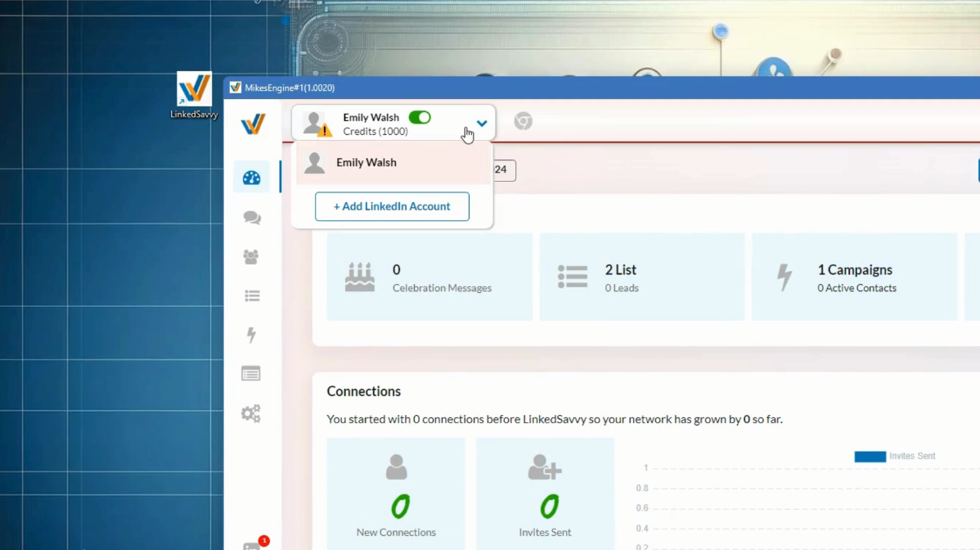This screenshot has height=550, width=980.
Task: Click the Lists icon in the sidebar
Action: tap(251, 295)
